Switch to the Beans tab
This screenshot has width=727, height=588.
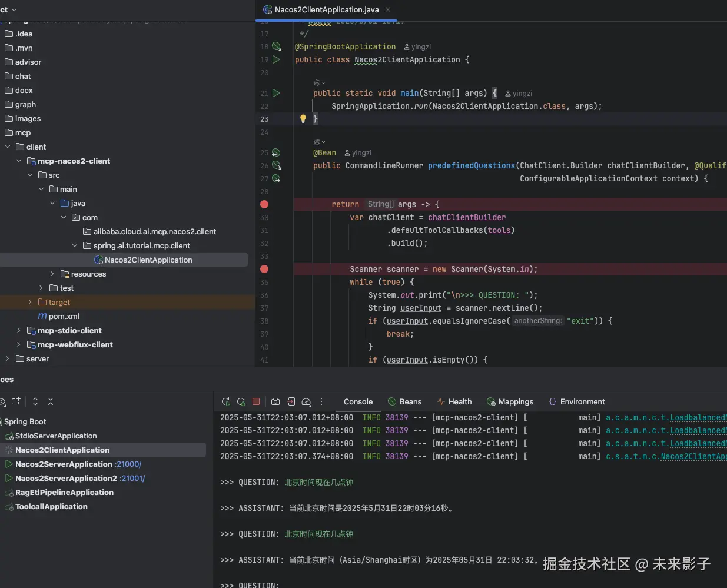[404, 402]
